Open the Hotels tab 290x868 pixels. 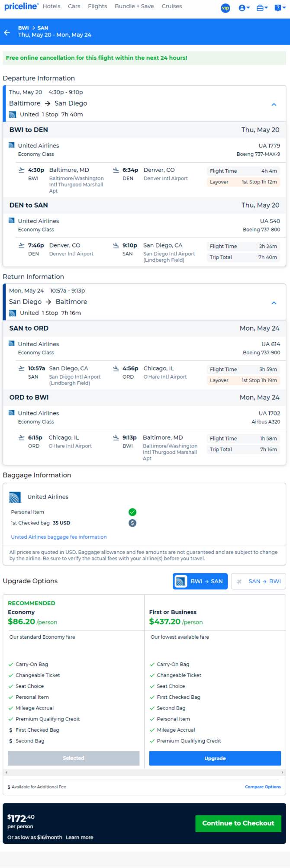click(x=52, y=6)
